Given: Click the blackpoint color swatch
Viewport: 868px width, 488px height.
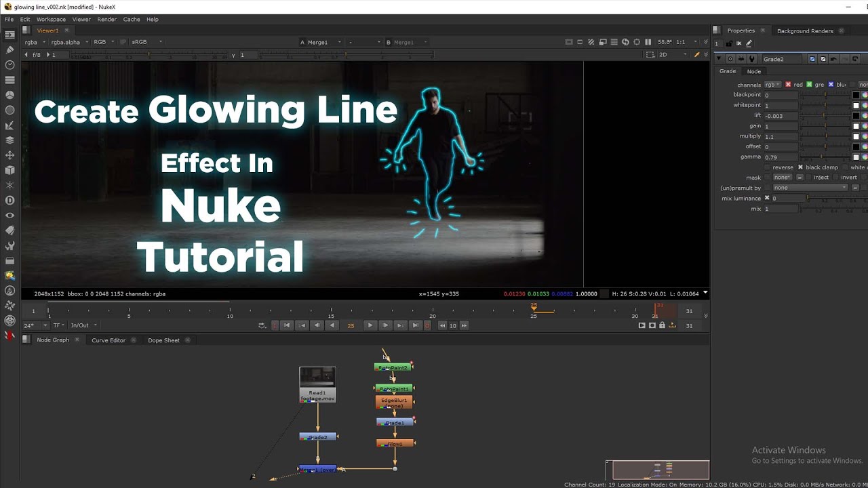Looking at the screenshot, I should [856, 95].
